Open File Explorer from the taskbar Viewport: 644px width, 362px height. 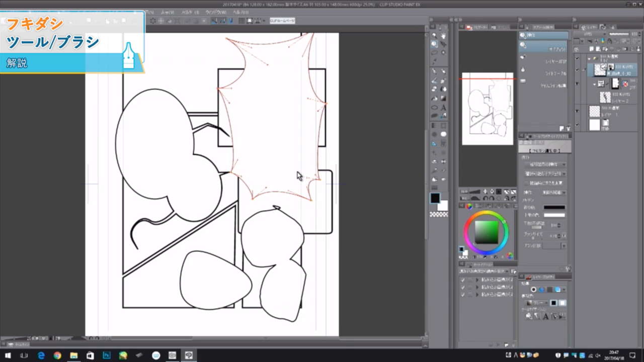tap(74, 355)
